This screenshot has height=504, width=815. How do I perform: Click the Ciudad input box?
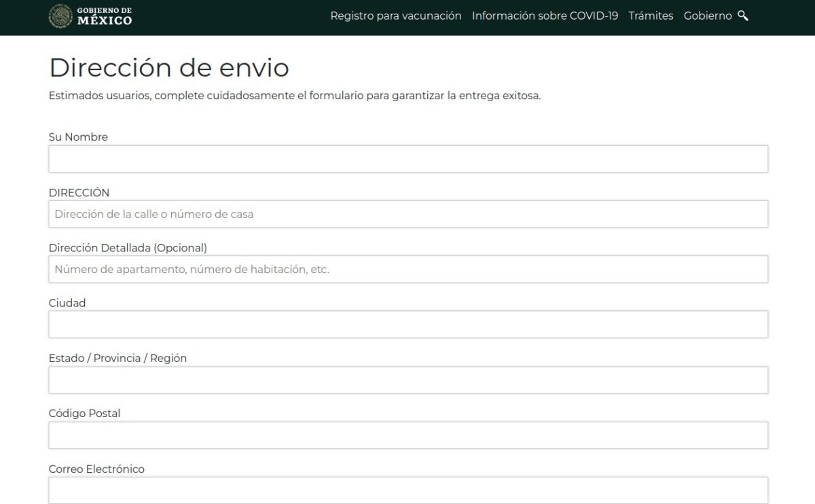click(x=407, y=324)
